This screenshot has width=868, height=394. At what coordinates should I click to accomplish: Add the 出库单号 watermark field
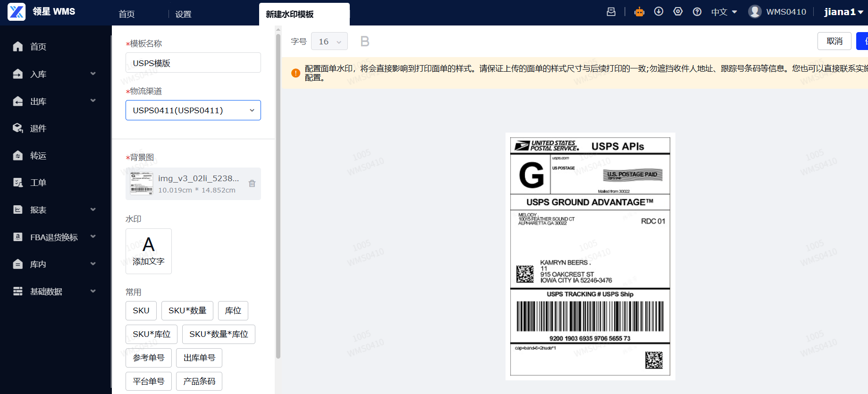(199, 358)
